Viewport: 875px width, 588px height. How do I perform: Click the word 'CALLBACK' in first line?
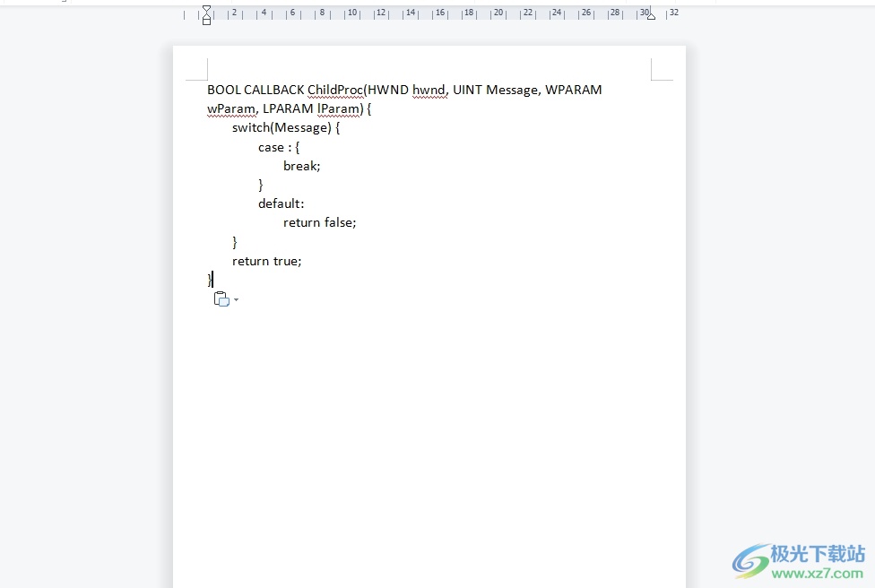pos(274,90)
